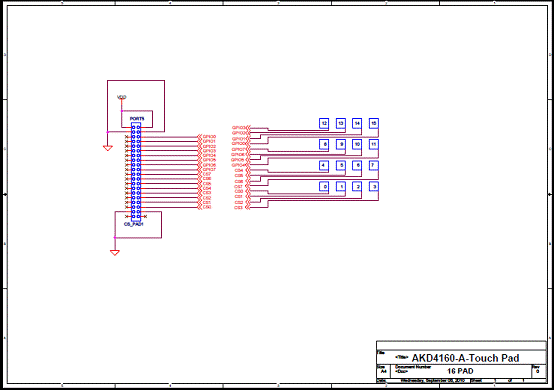Select touch pad number 10
This screenshot has height=390, width=554.
[357, 144]
